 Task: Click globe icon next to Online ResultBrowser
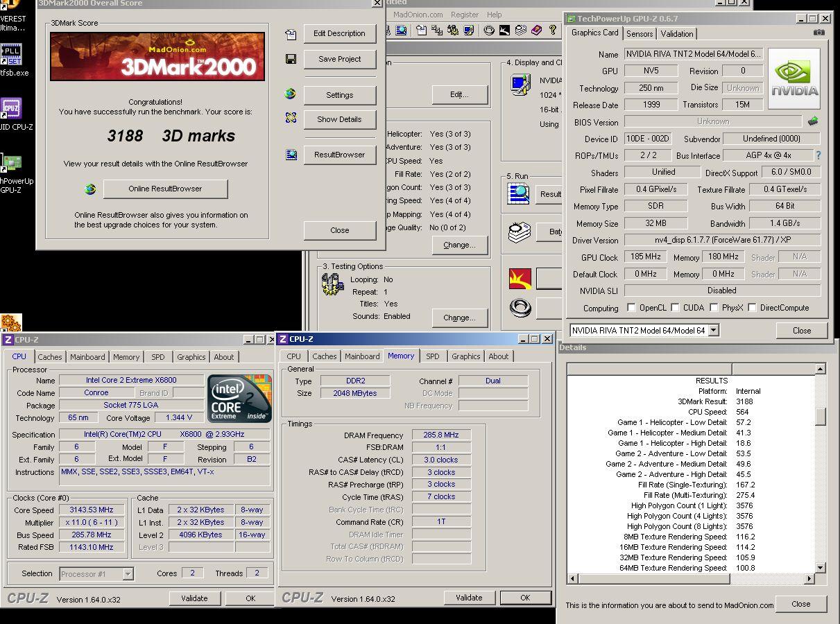coord(90,189)
